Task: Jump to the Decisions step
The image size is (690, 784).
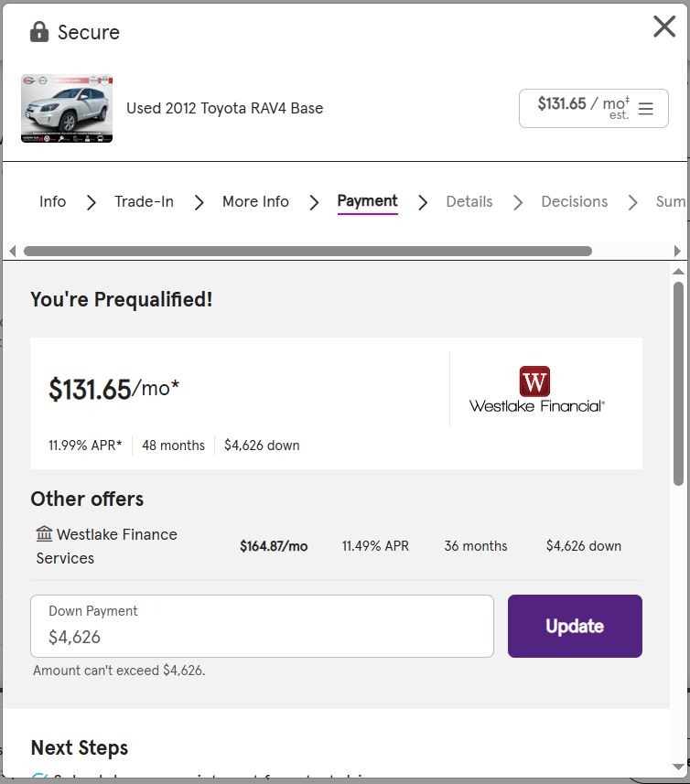Action: (x=574, y=201)
